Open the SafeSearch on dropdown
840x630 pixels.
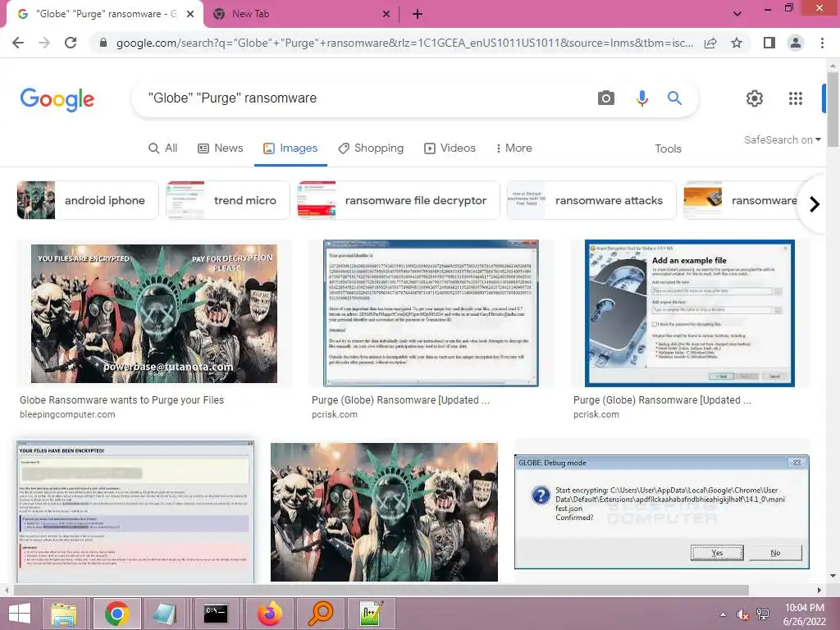tap(782, 139)
